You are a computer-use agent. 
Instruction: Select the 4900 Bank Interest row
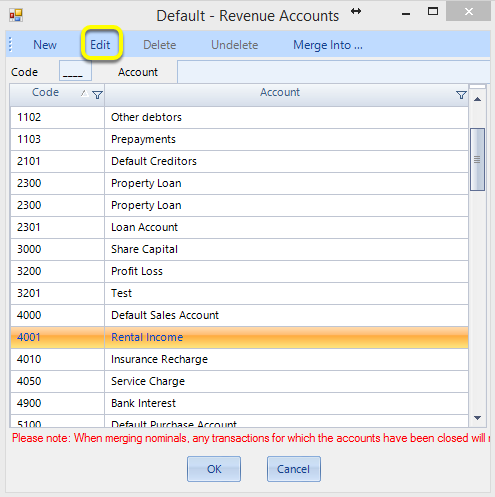click(x=239, y=403)
